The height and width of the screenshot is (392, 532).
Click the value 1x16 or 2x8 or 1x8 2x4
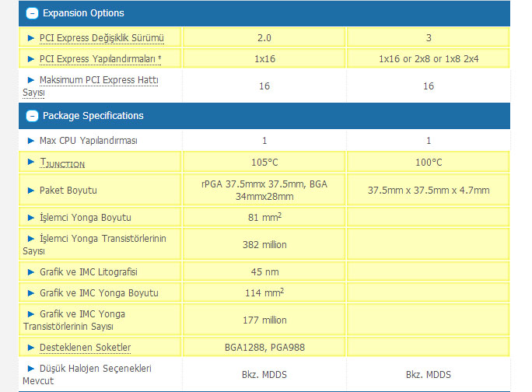(429, 59)
